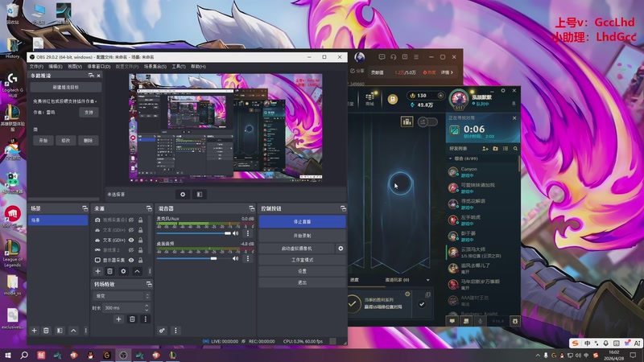
Task: Open the three-dot overflow menu in the 来源 toolbar
Action: tap(150, 271)
